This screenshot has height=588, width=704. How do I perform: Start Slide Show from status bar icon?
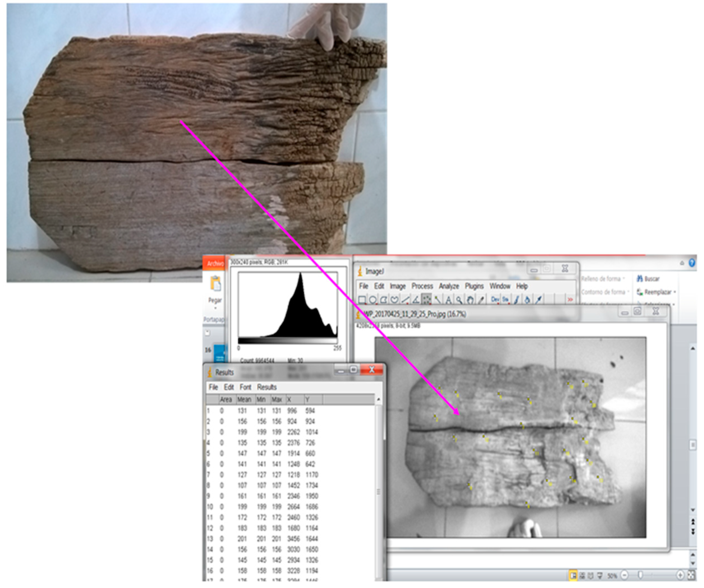[x=600, y=576]
